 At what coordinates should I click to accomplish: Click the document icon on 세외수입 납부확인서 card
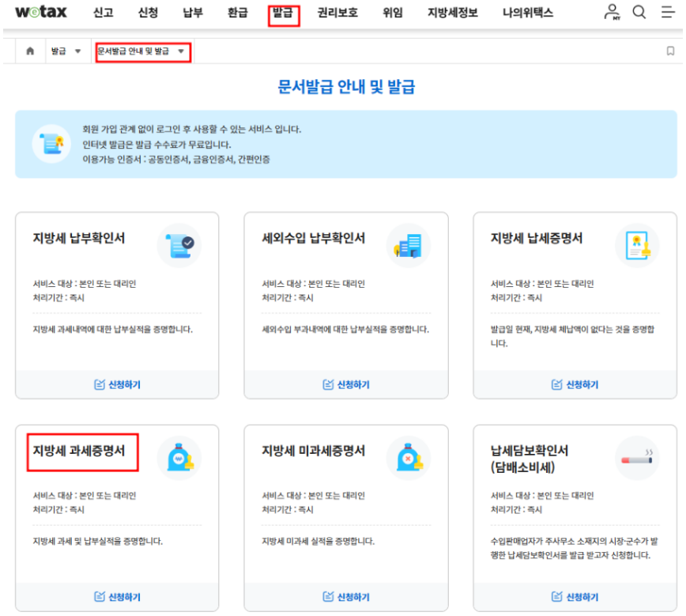click(409, 245)
